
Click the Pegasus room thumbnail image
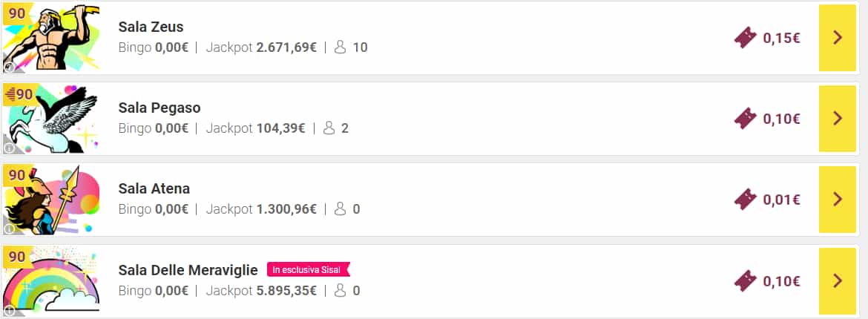(51, 119)
